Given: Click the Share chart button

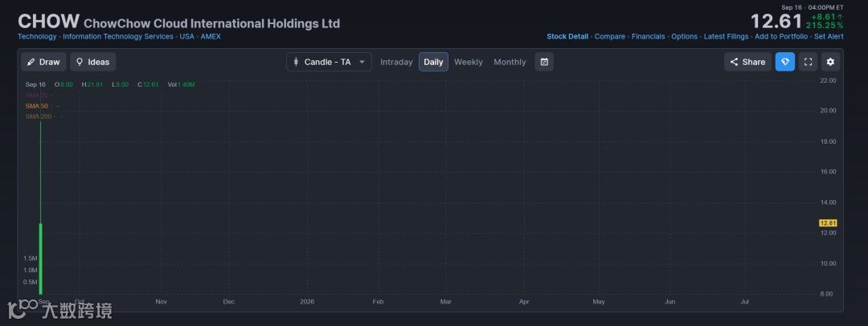Looking at the screenshot, I should pos(747,62).
